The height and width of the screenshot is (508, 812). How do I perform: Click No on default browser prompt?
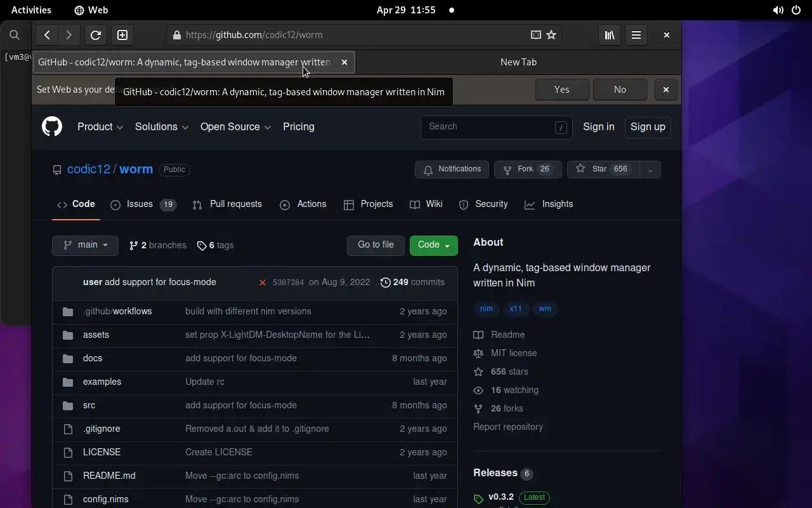(x=620, y=90)
